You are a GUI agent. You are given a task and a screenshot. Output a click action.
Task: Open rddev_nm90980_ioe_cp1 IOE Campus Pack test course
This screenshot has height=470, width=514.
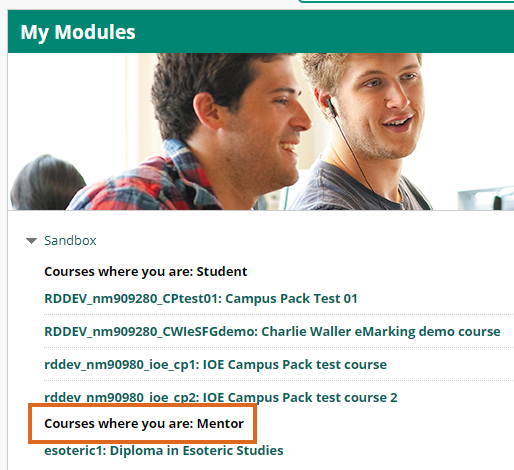pyautogui.click(x=215, y=365)
